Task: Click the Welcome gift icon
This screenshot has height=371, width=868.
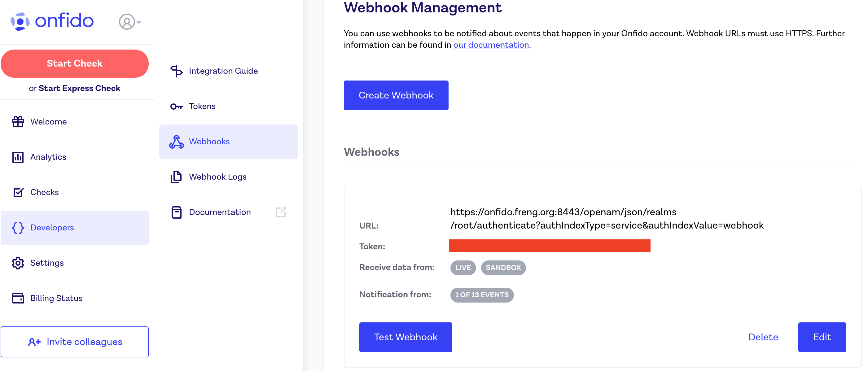Action: pyautogui.click(x=18, y=122)
